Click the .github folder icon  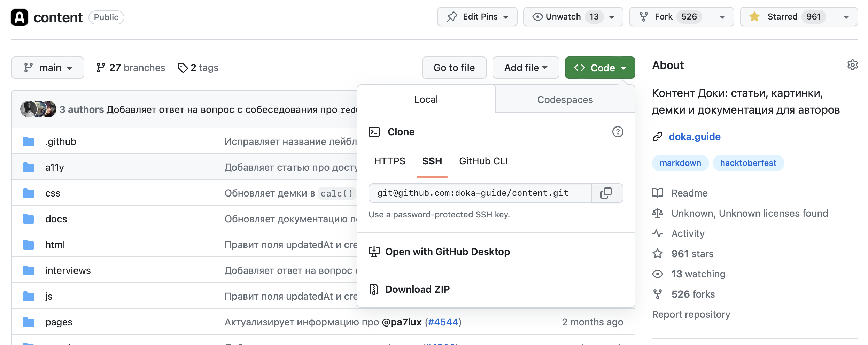29,141
